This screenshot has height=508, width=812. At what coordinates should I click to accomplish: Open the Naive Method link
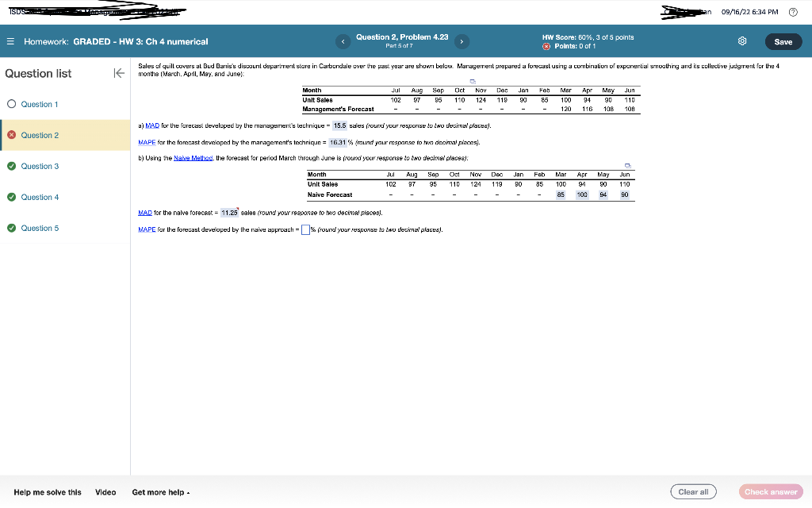[x=193, y=158]
